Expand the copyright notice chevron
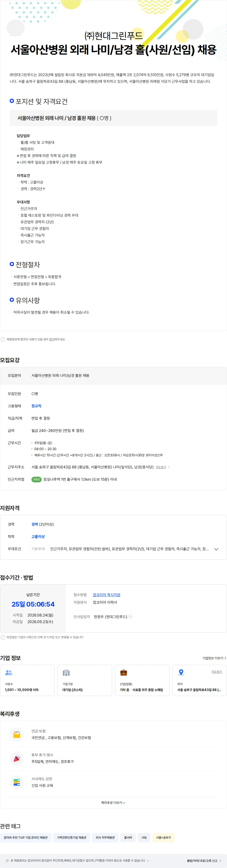The height and width of the screenshot is (868, 227). click(148, 861)
